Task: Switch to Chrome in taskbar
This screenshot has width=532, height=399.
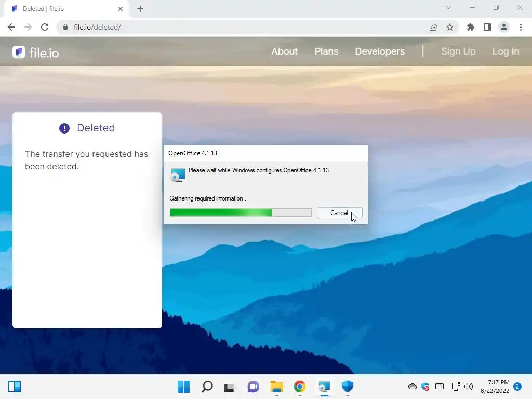Action: [x=300, y=387]
